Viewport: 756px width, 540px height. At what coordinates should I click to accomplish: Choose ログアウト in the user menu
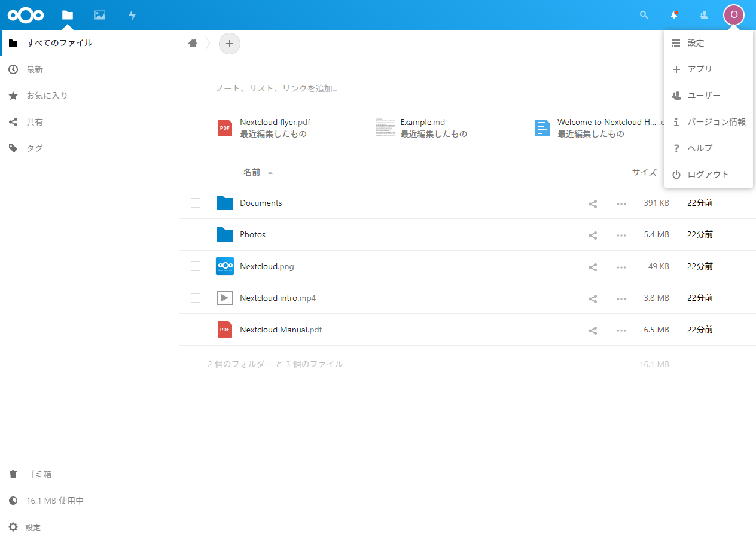tap(709, 175)
